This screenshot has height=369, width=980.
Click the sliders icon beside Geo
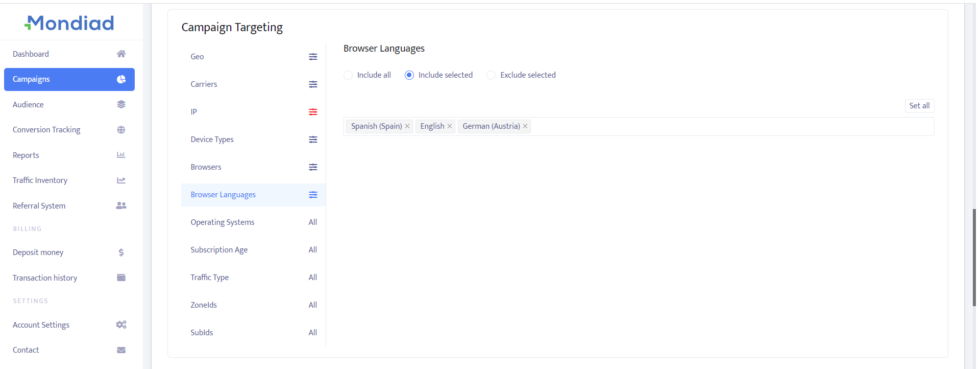pyautogui.click(x=313, y=57)
